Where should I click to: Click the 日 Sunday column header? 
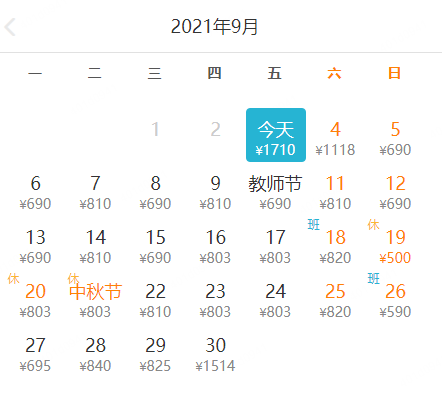[394, 73]
